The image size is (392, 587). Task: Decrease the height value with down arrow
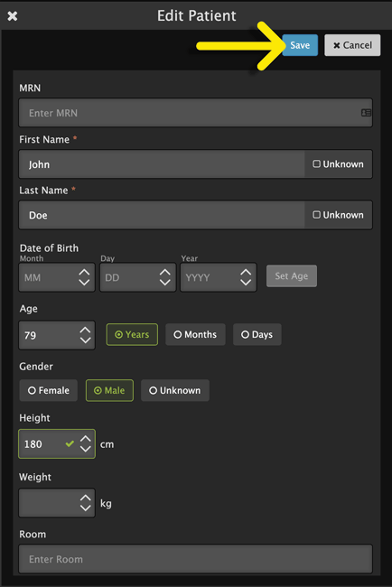pos(86,449)
